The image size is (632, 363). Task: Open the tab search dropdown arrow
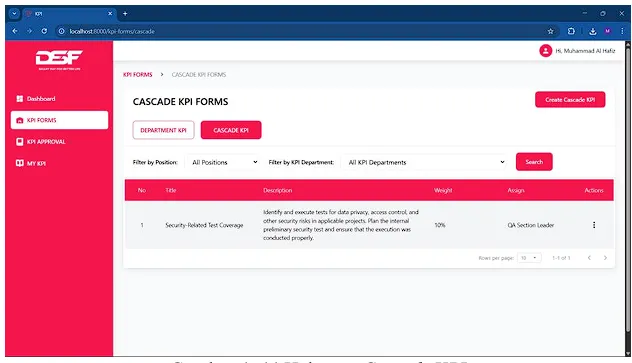coord(14,14)
